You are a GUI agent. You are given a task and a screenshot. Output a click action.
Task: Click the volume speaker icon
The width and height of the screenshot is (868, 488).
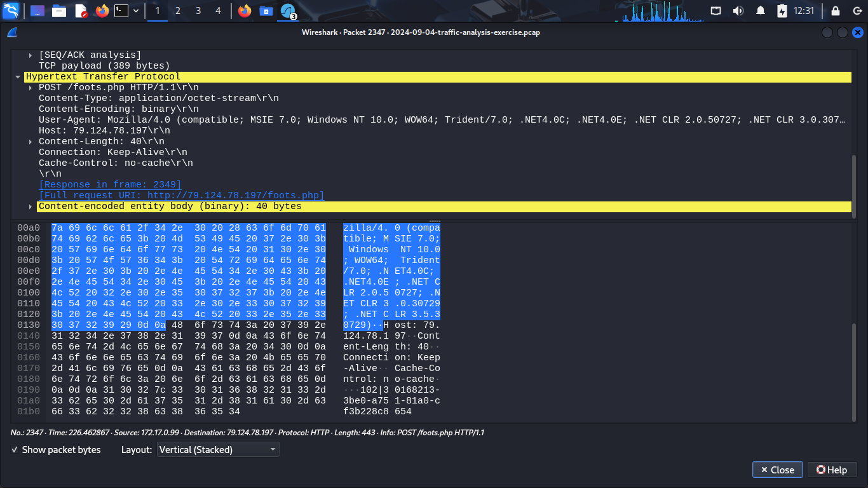738,11
